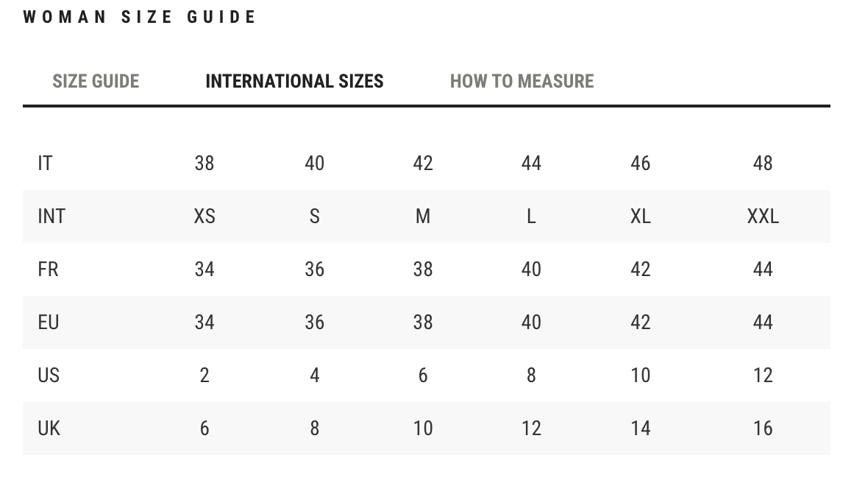Screen dimensions: 868x483
Task: Select the XS international size cell
Action: point(204,216)
